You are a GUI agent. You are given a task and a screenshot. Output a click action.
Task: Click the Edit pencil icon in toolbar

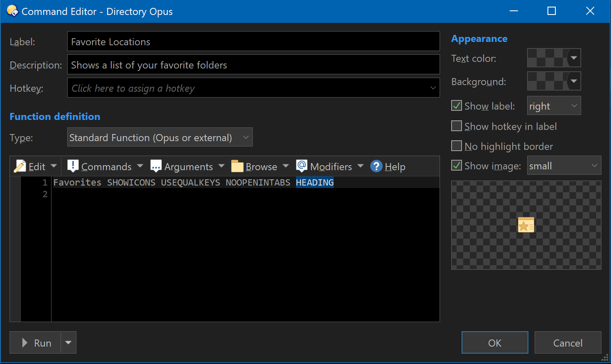(x=20, y=166)
